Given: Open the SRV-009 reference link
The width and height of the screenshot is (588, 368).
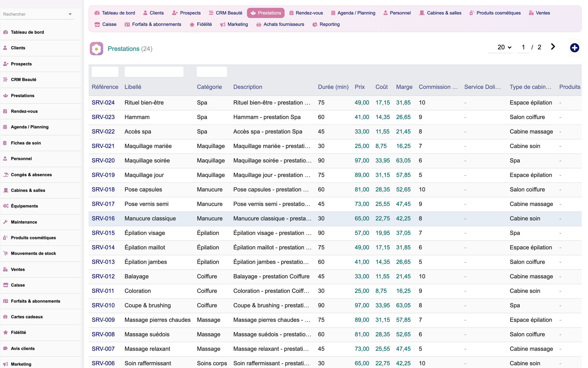Looking at the screenshot, I should click(x=103, y=320).
